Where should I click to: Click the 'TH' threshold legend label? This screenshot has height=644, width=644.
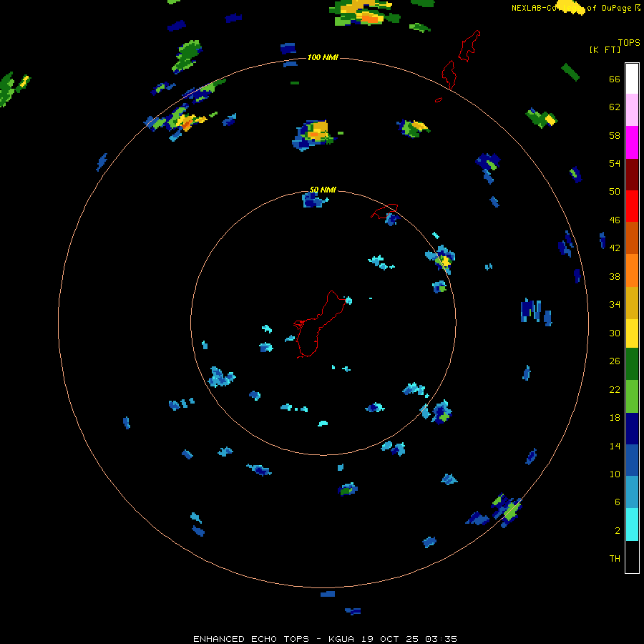click(615, 559)
